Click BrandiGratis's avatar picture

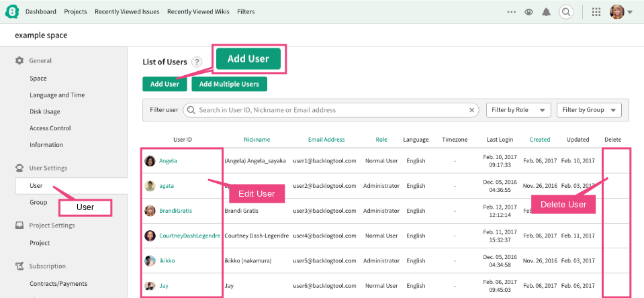tap(150, 211)
